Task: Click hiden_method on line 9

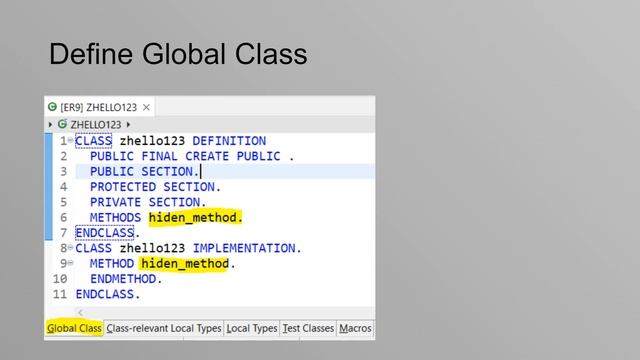Action: (x=185, y=264)
